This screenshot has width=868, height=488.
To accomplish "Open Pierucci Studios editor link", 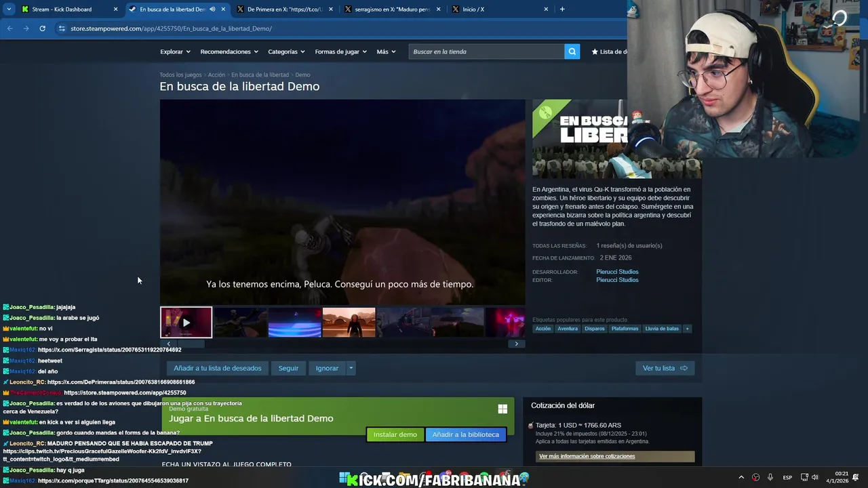I will pyautogui.click(x=617, y=280).
